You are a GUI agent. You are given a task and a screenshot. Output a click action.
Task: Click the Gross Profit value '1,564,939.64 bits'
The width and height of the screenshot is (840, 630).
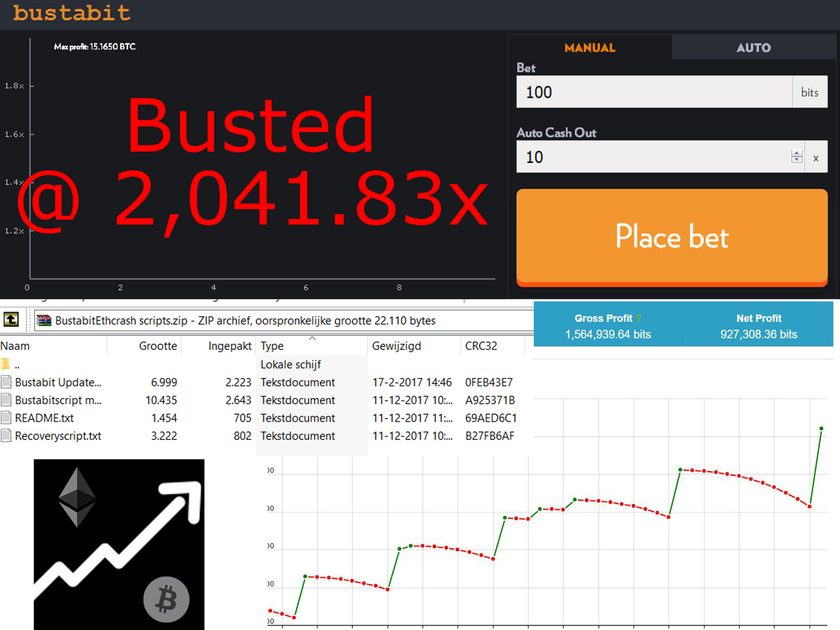608,334
